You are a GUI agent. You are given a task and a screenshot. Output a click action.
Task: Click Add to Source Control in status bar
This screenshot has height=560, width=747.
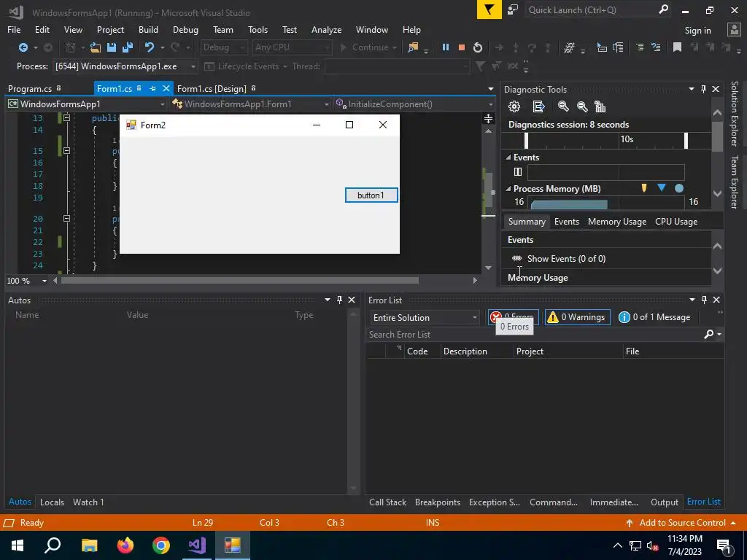pos(682,522)
